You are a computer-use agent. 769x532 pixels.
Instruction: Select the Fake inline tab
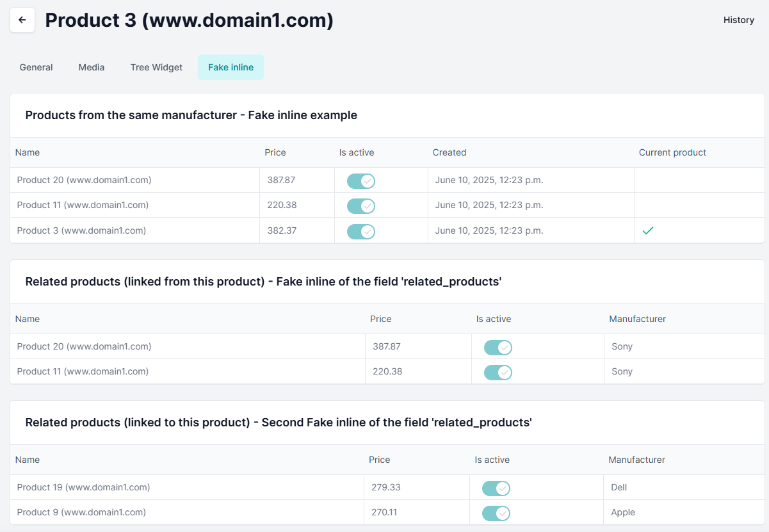tap(231, 67)
